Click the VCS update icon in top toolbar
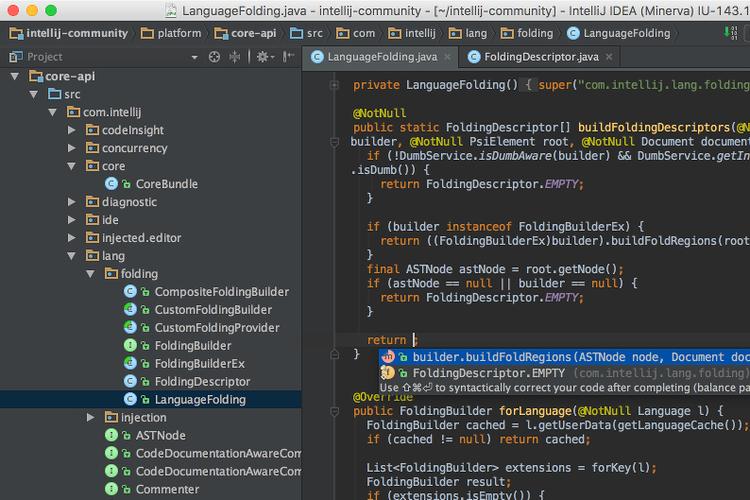The image size is (750, 500). (730, 33)
